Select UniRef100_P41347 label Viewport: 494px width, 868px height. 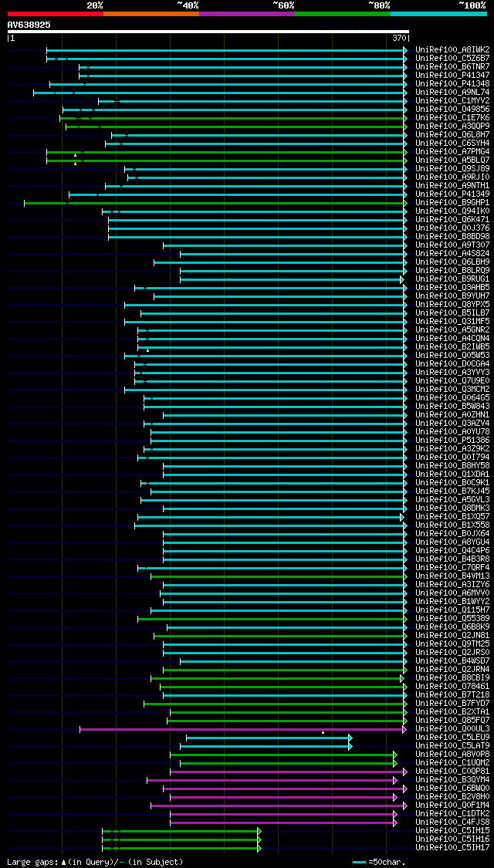pyautogui.click(x=452, y=76)
